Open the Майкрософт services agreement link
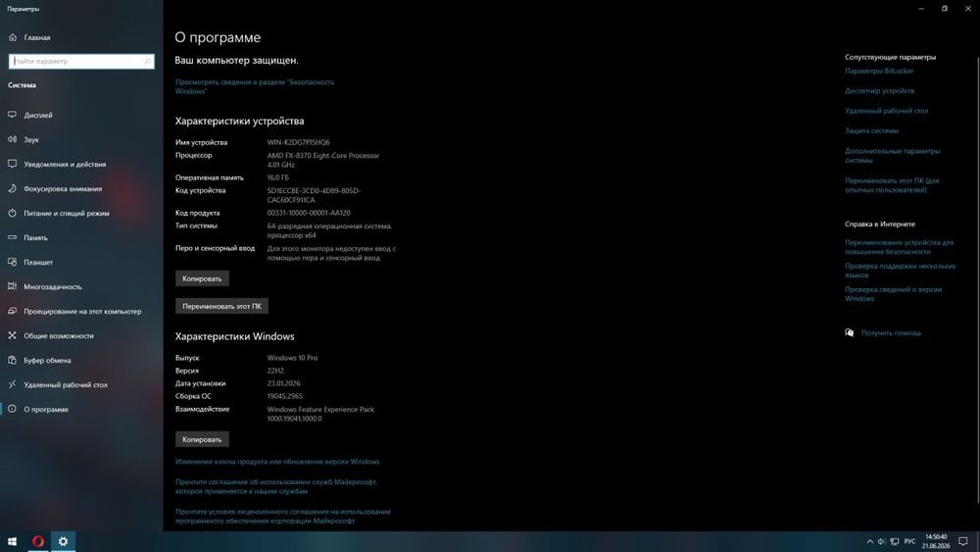 pyautogui.click(x=276, y=486)
